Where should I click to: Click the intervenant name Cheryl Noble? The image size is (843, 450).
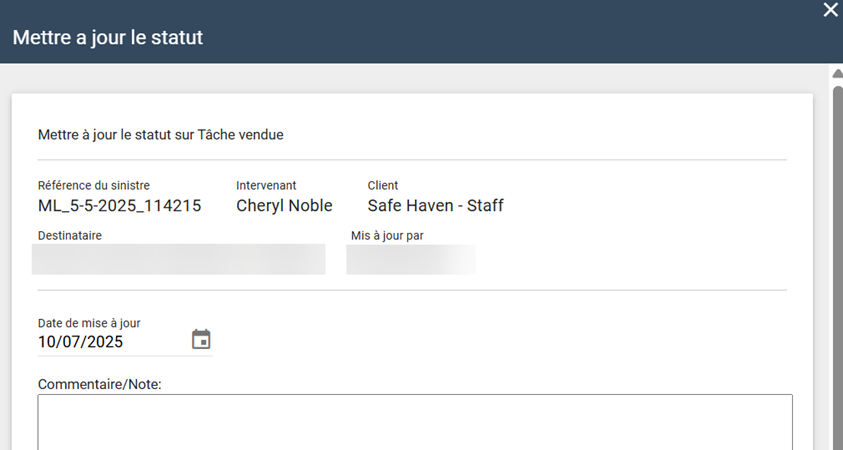pyautogui.click(x=284, y=206)
